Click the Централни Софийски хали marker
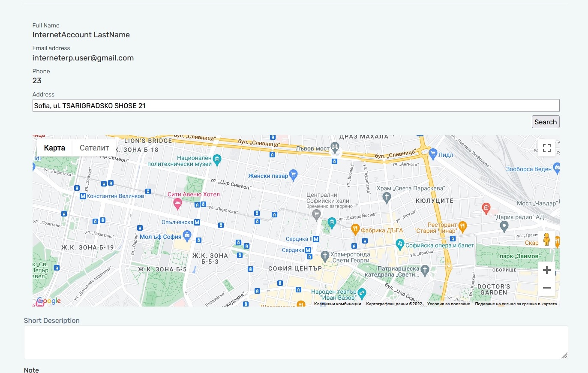This screenshot has height=373, width=588. (x=316, y=214)
